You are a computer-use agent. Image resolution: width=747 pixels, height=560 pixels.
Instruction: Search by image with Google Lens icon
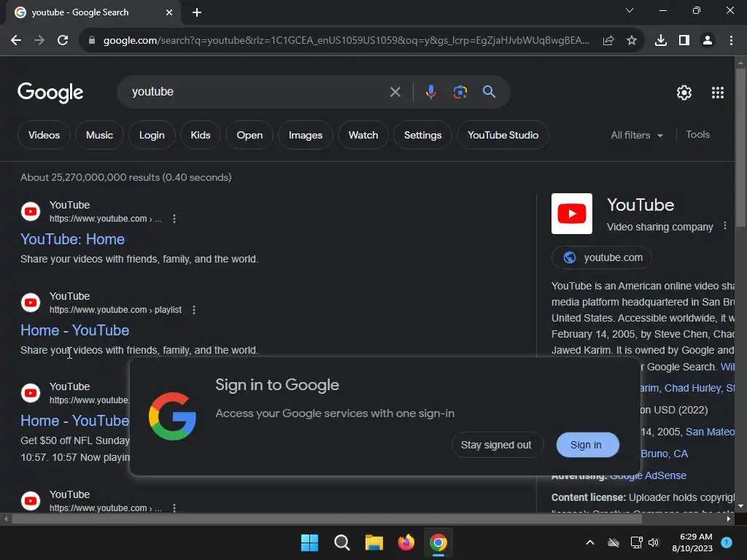[x=460, y=92]
